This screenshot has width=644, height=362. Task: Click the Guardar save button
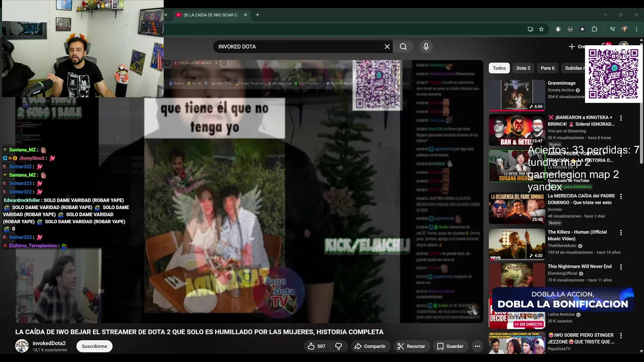pyautogui.click(x=450, y=346)
